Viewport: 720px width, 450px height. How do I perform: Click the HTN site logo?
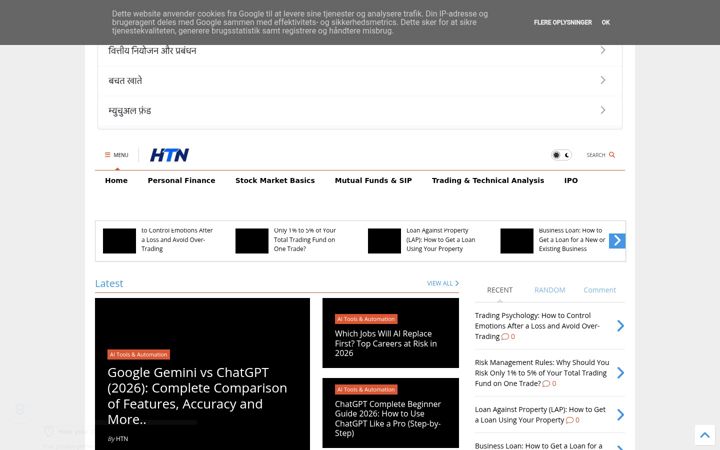point(169,155)
